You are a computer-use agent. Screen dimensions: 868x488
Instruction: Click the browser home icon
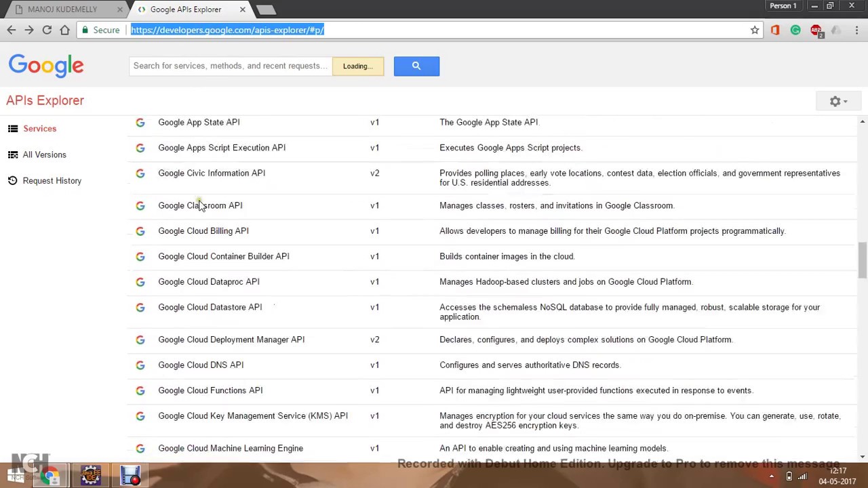(64, 30)
